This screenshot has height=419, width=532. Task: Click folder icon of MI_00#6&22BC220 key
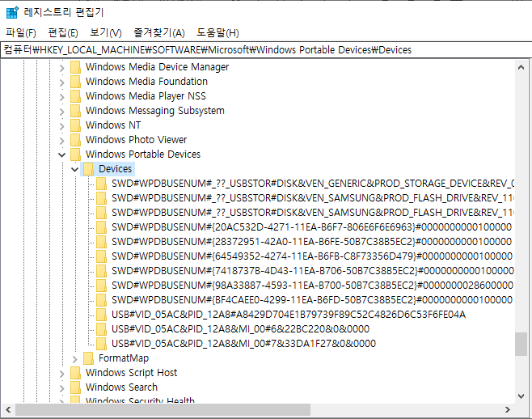101,329
